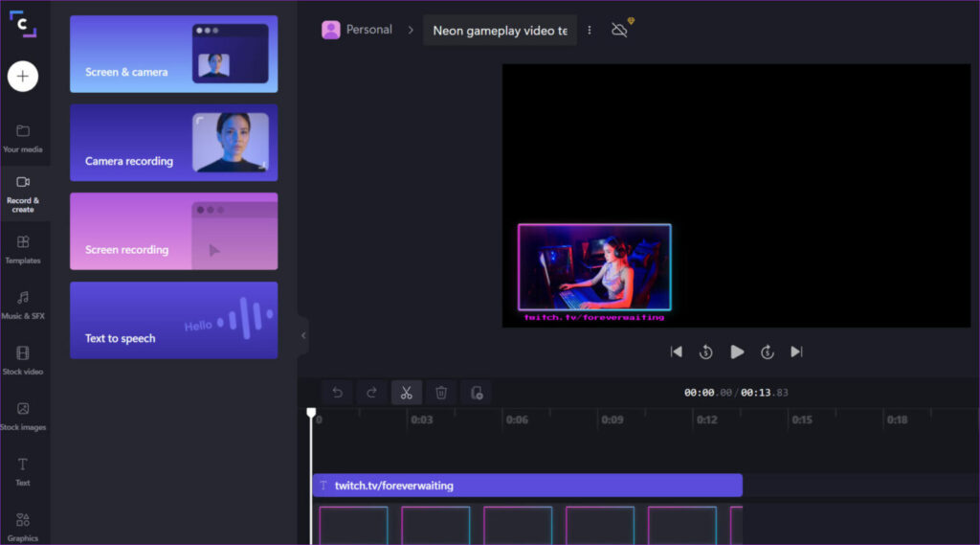Click the twitch.tv/foreverwaiting caption in preview

[594, 317]
